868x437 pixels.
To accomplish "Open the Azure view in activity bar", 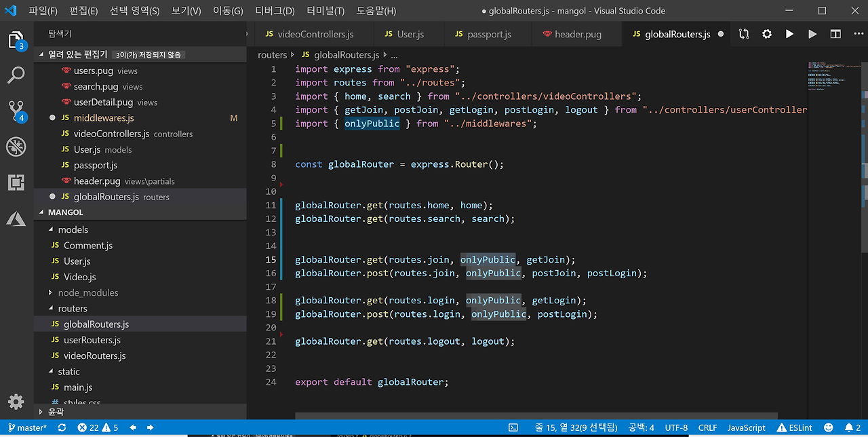I will tap(16, 218).
